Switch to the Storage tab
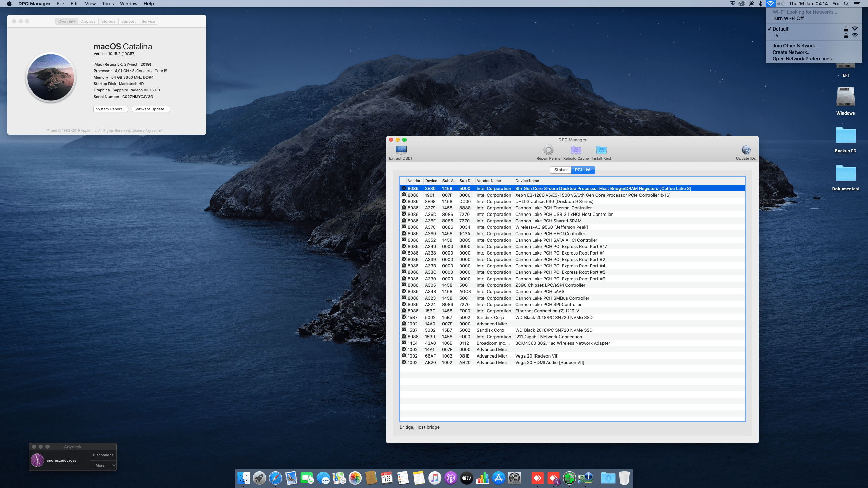This screenshot has width=868, height=488. (108, 21)
